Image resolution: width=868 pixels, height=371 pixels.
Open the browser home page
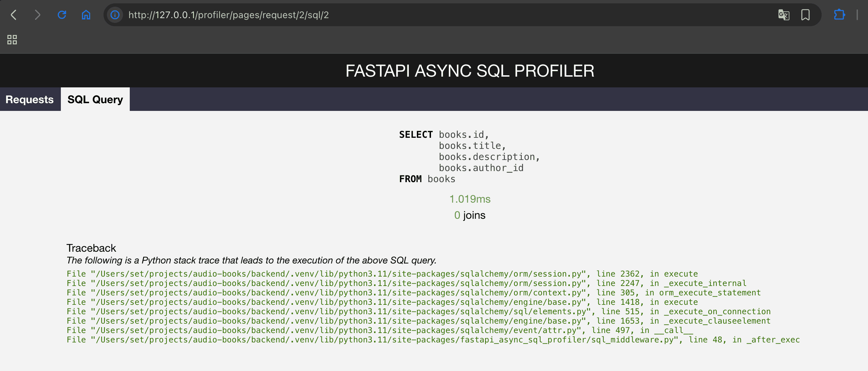(86, 15)
